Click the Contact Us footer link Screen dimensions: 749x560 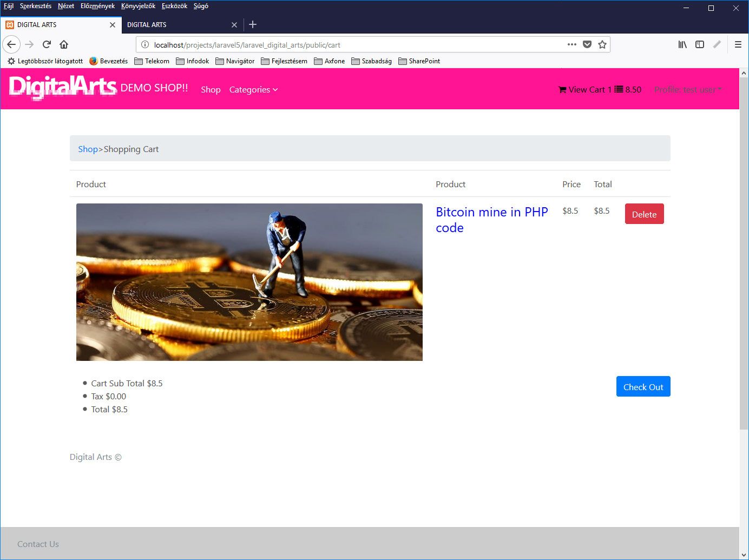[x=38, y=544]
